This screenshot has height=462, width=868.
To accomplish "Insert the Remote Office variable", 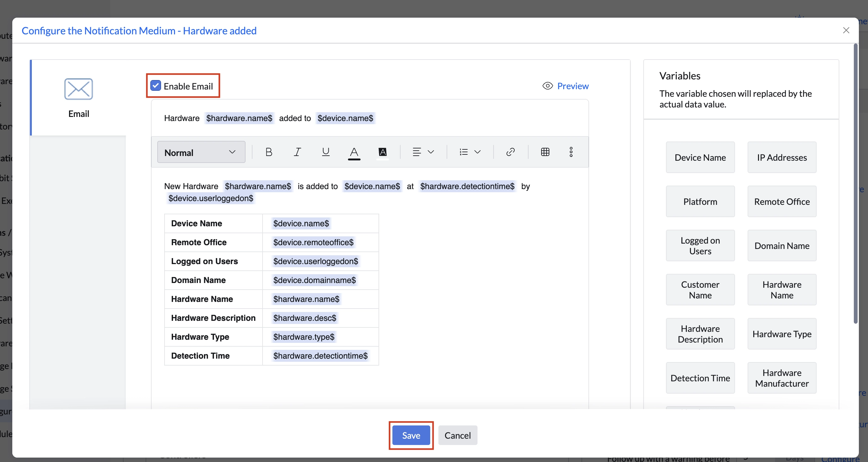I will 782,201.
